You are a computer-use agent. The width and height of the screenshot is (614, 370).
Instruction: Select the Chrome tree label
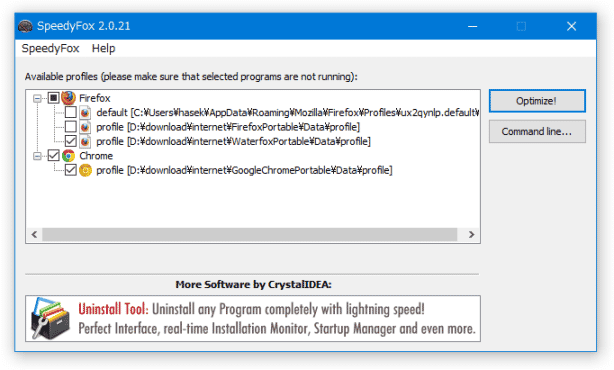[96, 156]
